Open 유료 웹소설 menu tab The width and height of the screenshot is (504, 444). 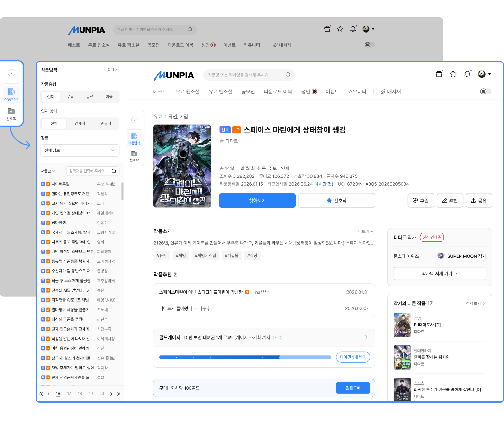(x=220, y=92)
